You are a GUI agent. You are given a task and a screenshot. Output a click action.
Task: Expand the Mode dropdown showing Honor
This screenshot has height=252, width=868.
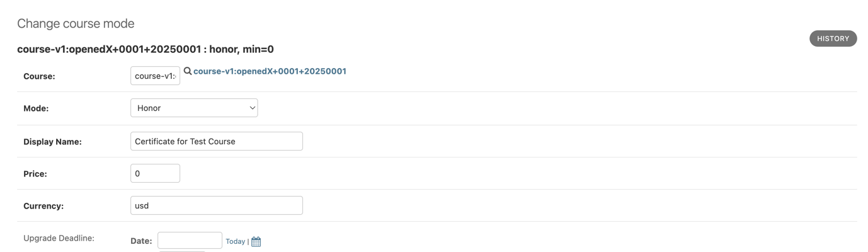point(194,108)
